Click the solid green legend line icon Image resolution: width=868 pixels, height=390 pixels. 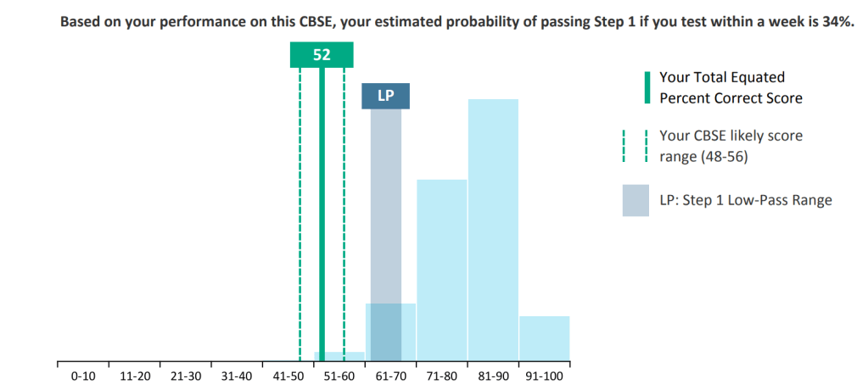tap(647, 87)
